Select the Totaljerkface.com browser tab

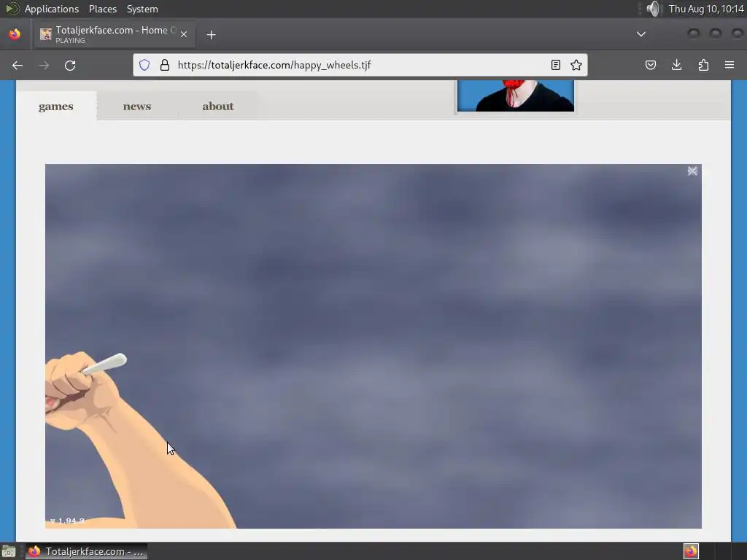[x=113, y=34]
